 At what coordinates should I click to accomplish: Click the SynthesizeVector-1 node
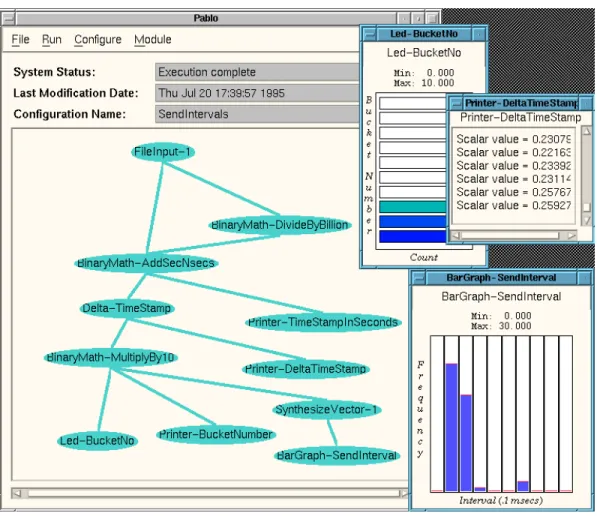click(x=327, y=410)
